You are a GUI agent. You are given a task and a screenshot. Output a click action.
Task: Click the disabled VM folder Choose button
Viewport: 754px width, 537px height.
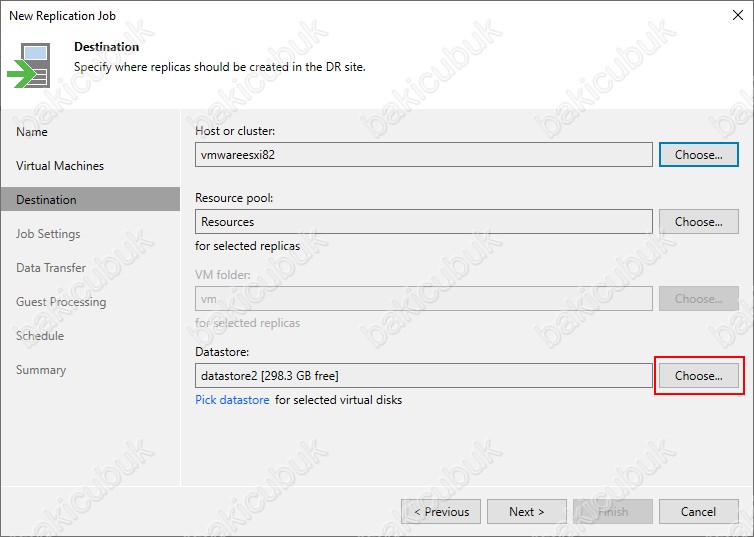698,299
